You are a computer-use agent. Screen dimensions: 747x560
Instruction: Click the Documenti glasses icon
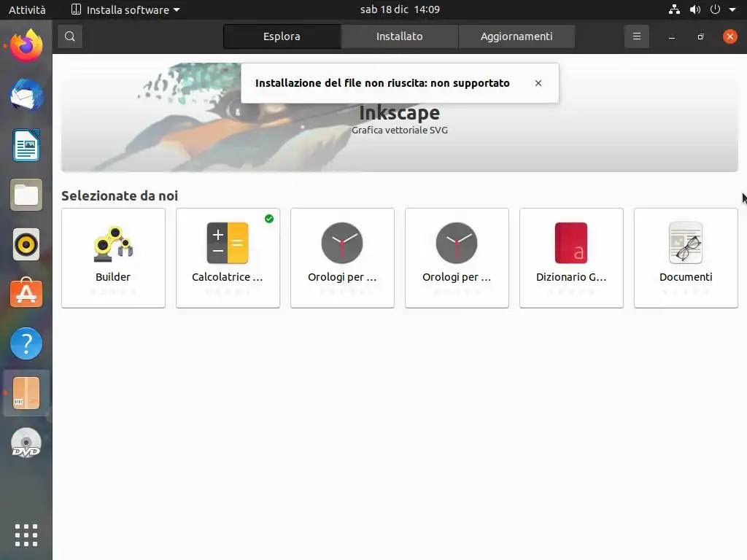pyautogui.click(x=686, y=243)
